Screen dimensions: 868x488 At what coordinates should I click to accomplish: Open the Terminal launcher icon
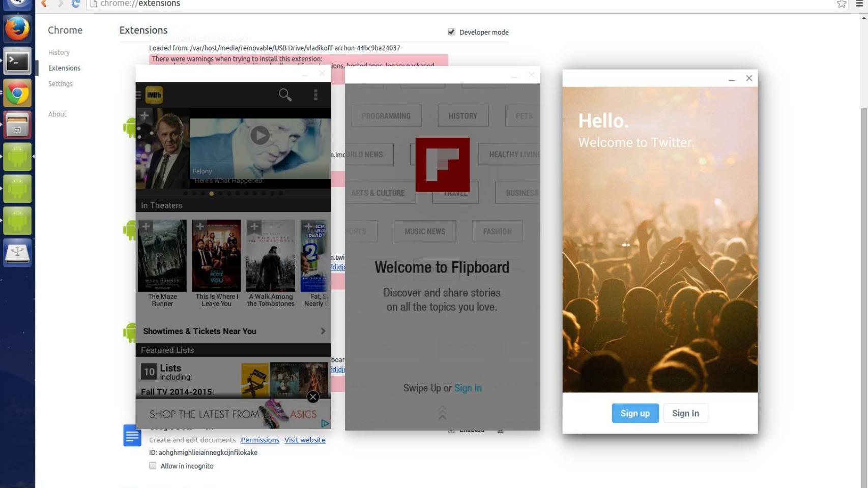coord(17,61)
